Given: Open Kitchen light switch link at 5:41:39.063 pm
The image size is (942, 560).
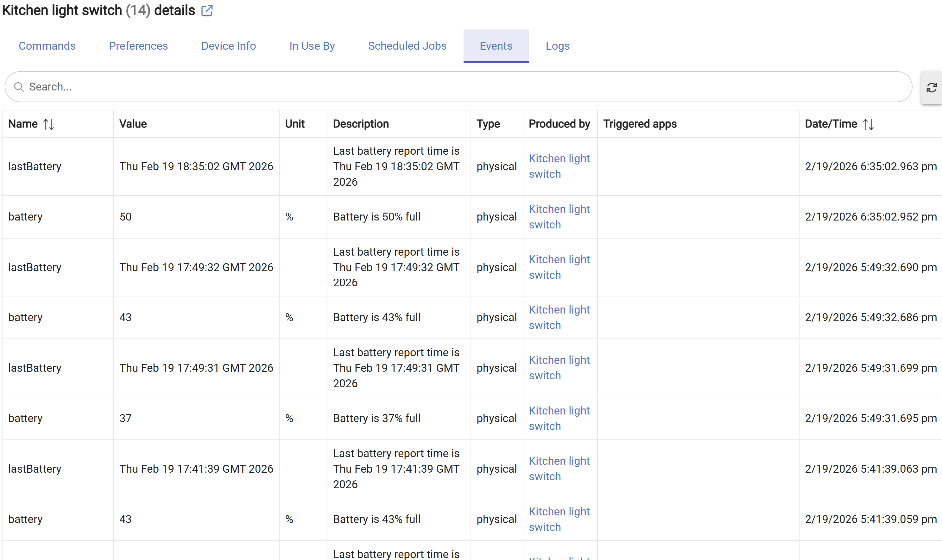Looking at the screenshot, I should tap(559, 469).
